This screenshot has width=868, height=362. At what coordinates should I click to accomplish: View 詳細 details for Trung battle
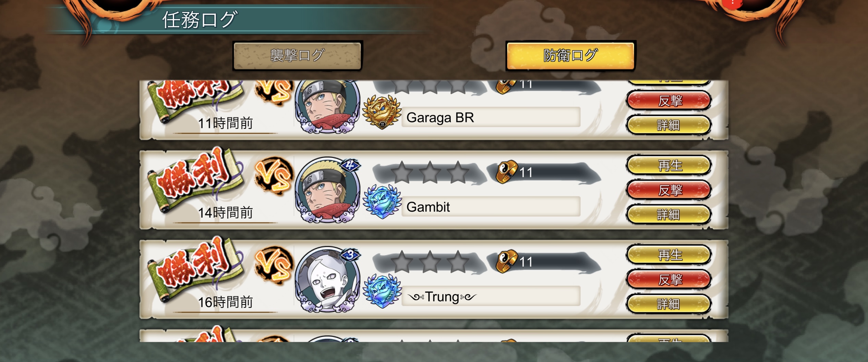point(669,304)
